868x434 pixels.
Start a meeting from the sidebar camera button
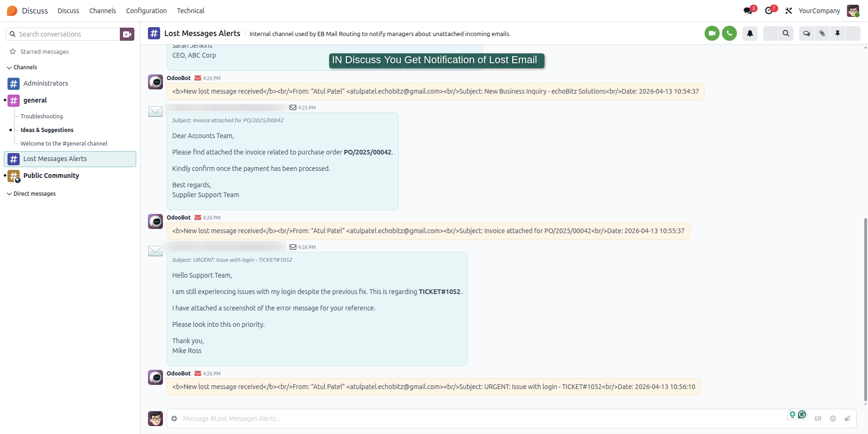tap(127, 34)
